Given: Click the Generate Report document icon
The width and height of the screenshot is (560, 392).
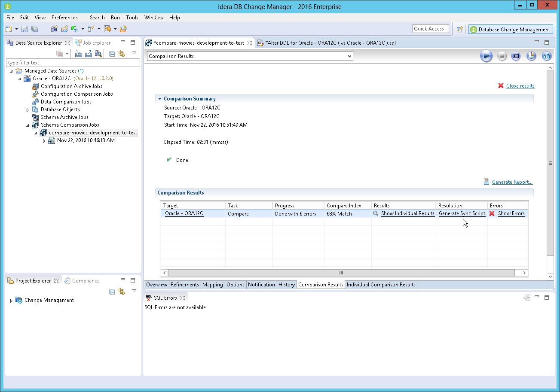Looking at the screenshot, I should tap(487, 182).
